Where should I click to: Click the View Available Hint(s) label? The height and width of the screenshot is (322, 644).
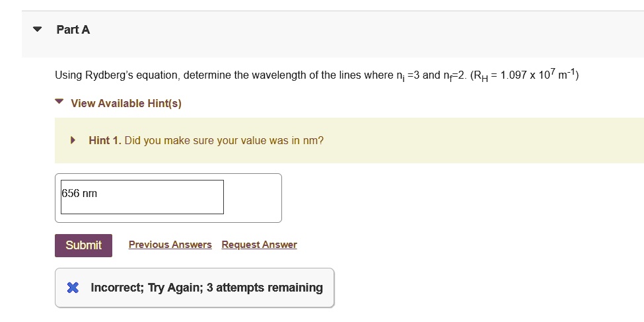coord(126,103)
